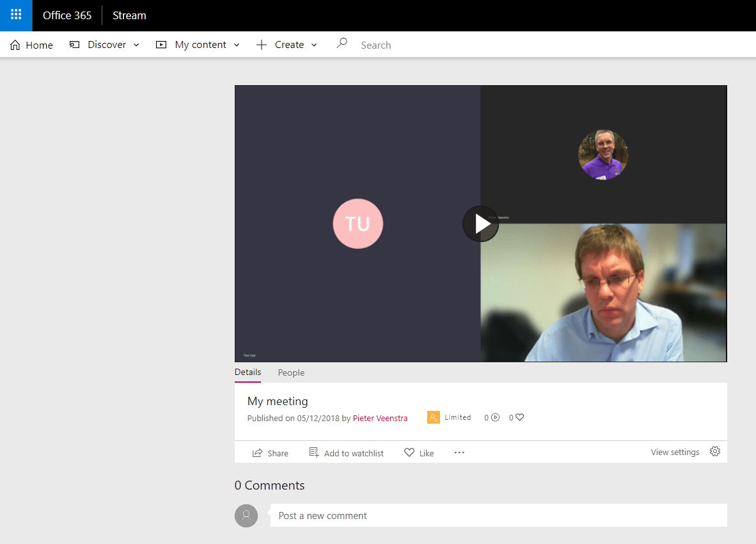Click the Share arrow icon
Viewport: 756px width, 544px height.
click(x=258, y=453)
